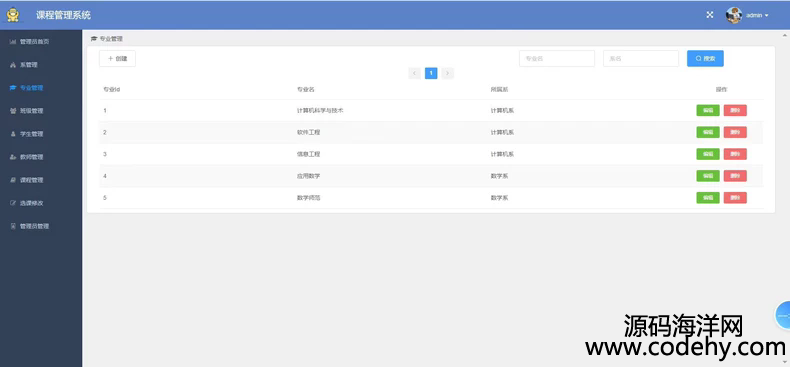Edit the 应用数学 row
This screenshot has height=367, width=790.
(x=708, y=176)
